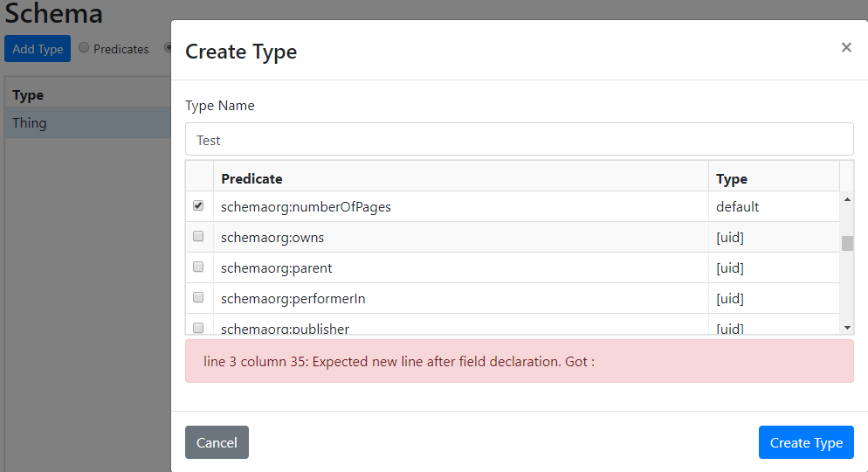The width and height of the screenshot is (868, 472).
Task: Tick the schemaorg:performerIn checkbox
Action: click(198, 298)
